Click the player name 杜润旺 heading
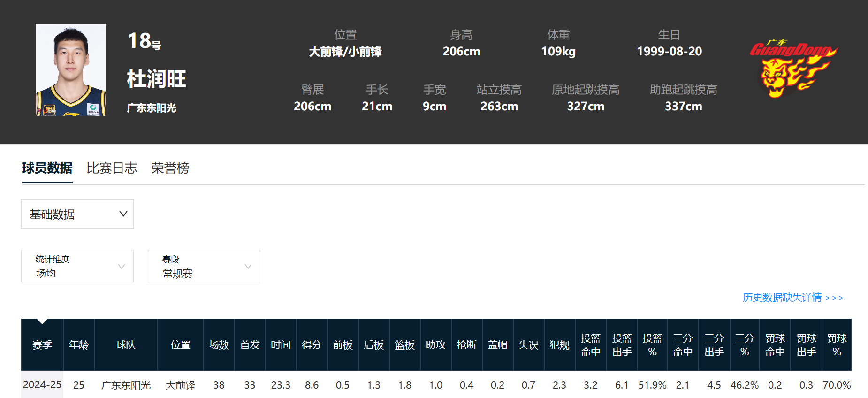Screen dimensions: 868x398 point(156,79)
